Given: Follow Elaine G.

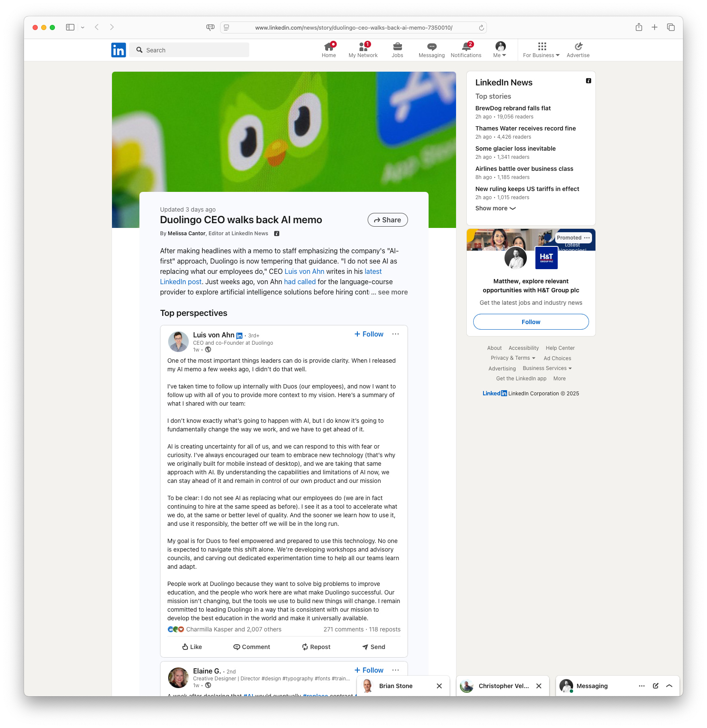Looking at the screenshot, I should [x=369, y=670].
